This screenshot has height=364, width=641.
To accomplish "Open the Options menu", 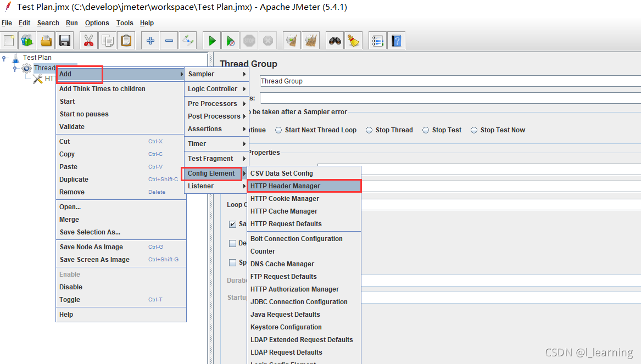I will point(97,23).
